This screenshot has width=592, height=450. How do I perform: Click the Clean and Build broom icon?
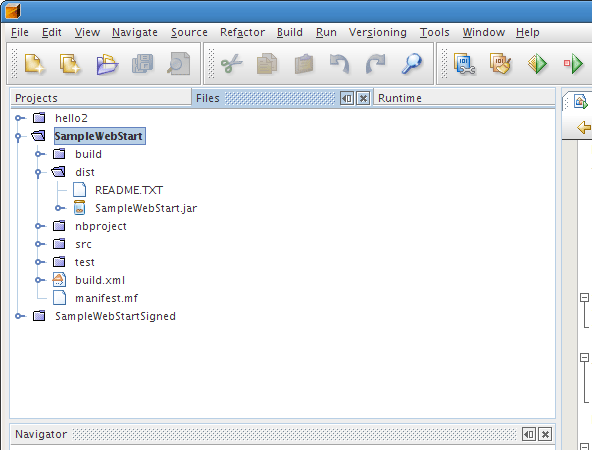coord(500,63)
